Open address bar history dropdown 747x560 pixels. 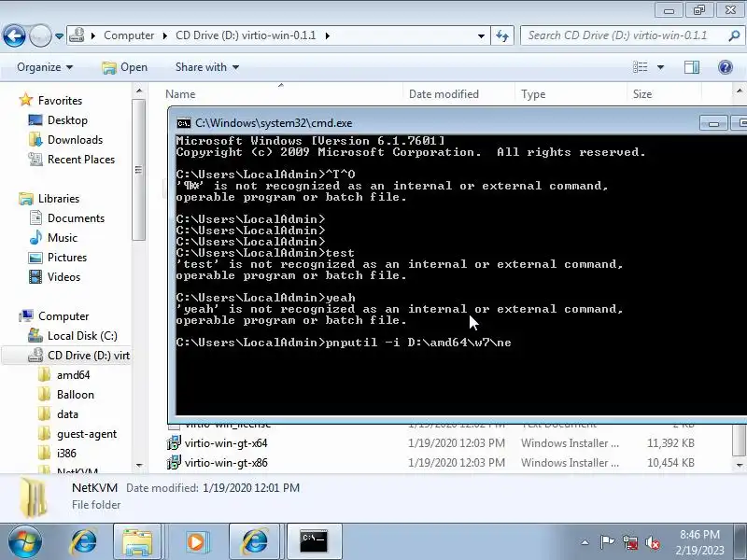click(x=481, y=35)
